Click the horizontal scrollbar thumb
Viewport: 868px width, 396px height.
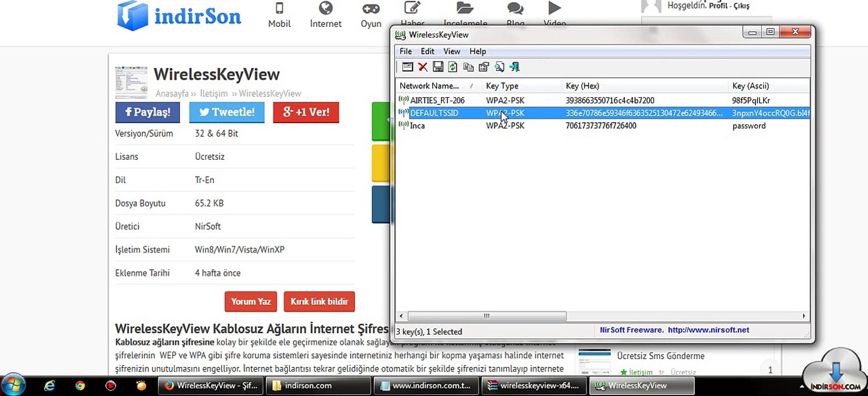pyautogui.click(x=487, y=316)
